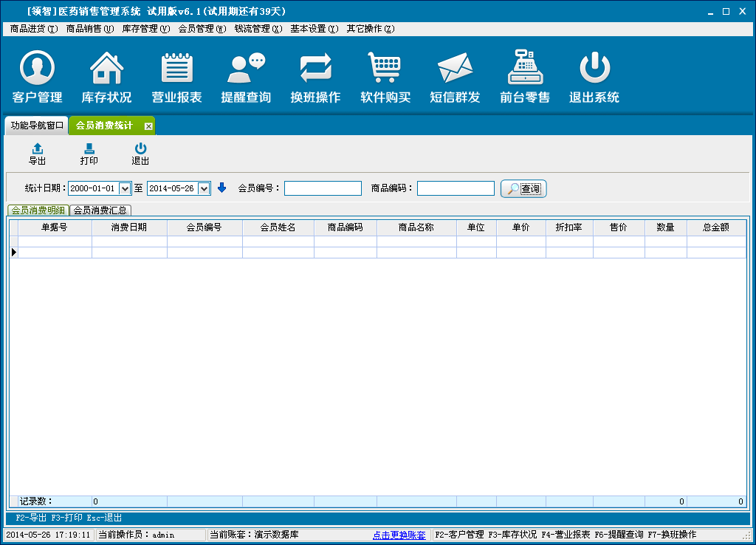The height and width of the screenshot is (545, 756).
Task: Click 退出系统 power icon
Action: click(594, 69)
